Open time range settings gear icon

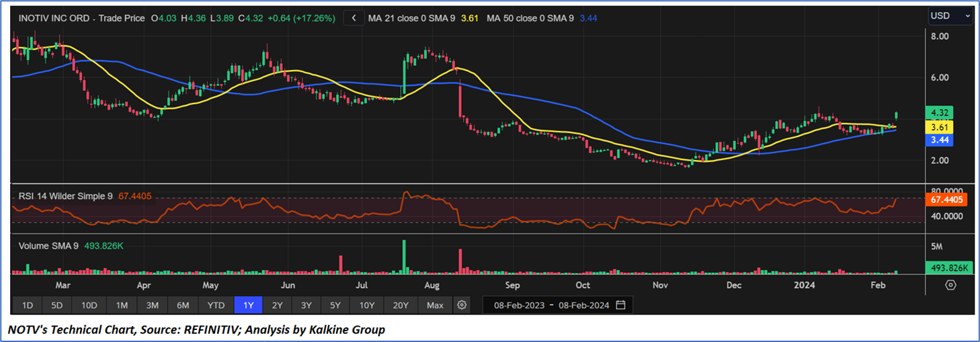click(x=462, y=305)
